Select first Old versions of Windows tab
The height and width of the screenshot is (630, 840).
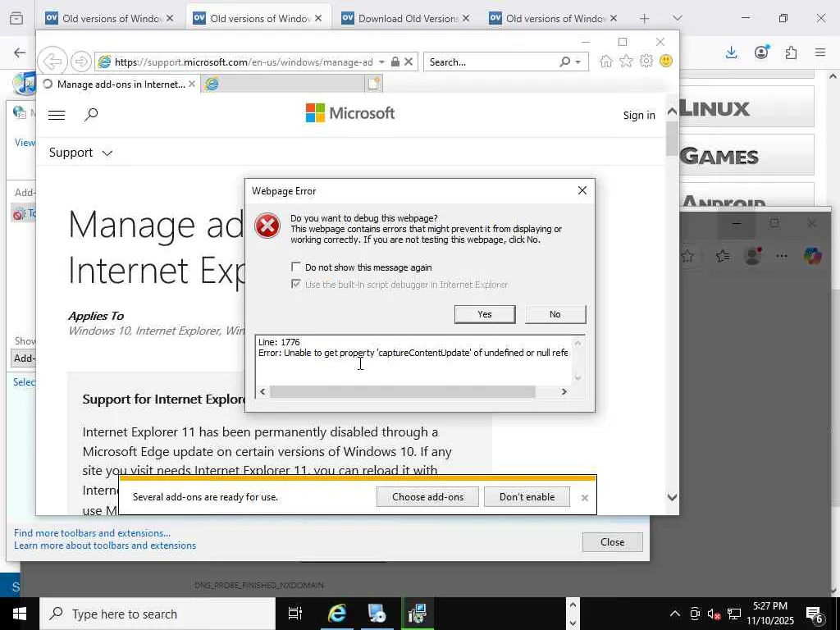109,18
